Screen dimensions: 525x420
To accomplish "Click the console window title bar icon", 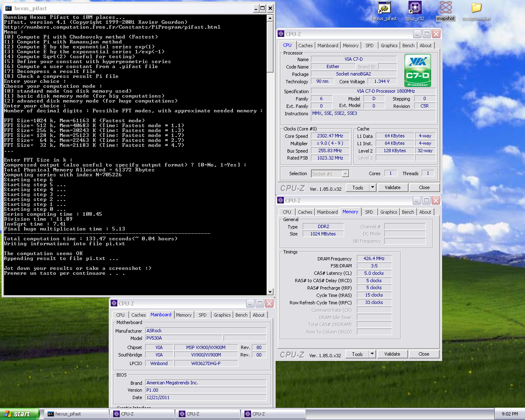I will 8,8.
